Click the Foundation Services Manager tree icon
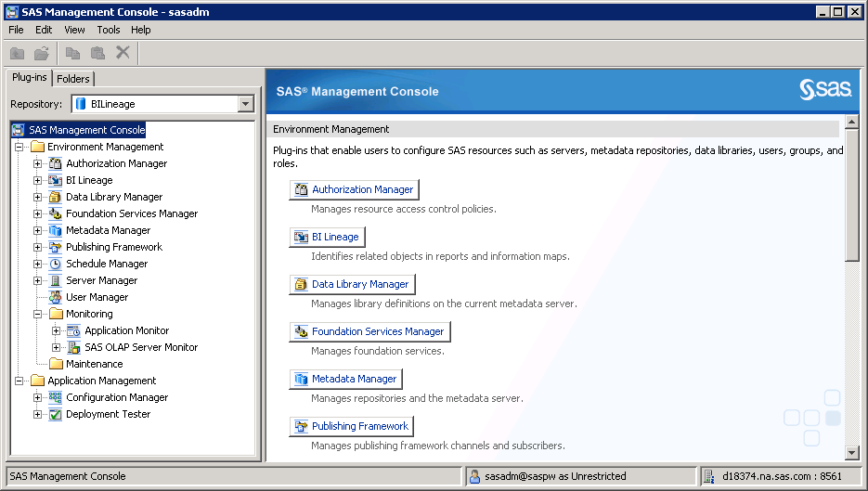The image size is (868, 491). tap(56, 213)
